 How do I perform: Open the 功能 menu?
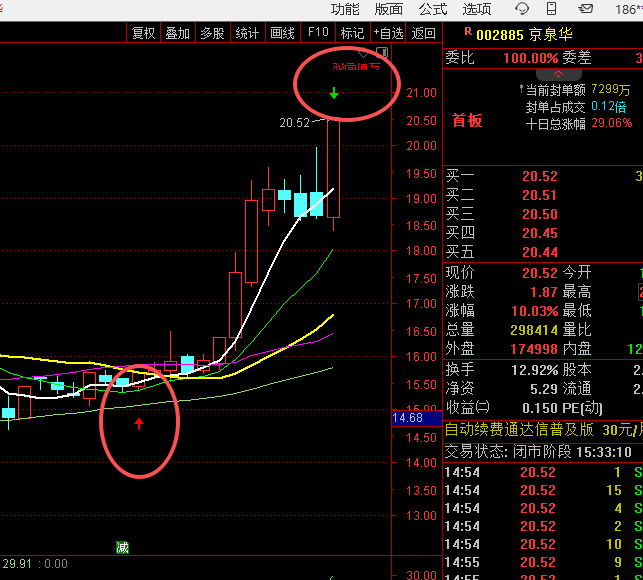click(x=345, y=9)
